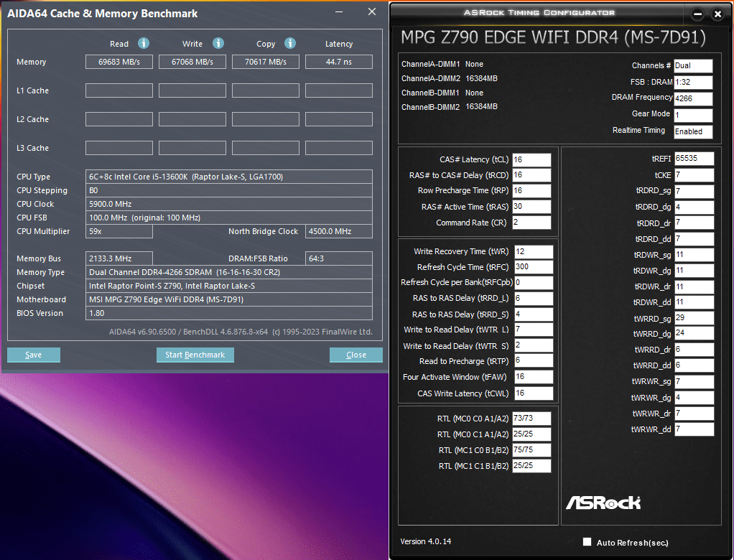The height and width of the screenshot is (560, 734).
Task: Click the DRAM:FSB Ratio field 64:3
Action: pos(339,258)
